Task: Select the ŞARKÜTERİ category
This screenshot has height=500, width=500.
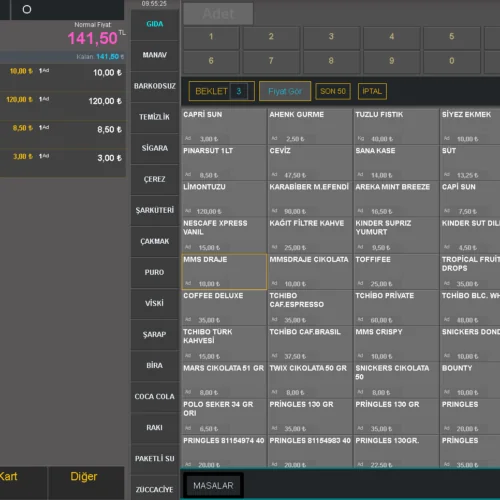Action: click(155, 211)
